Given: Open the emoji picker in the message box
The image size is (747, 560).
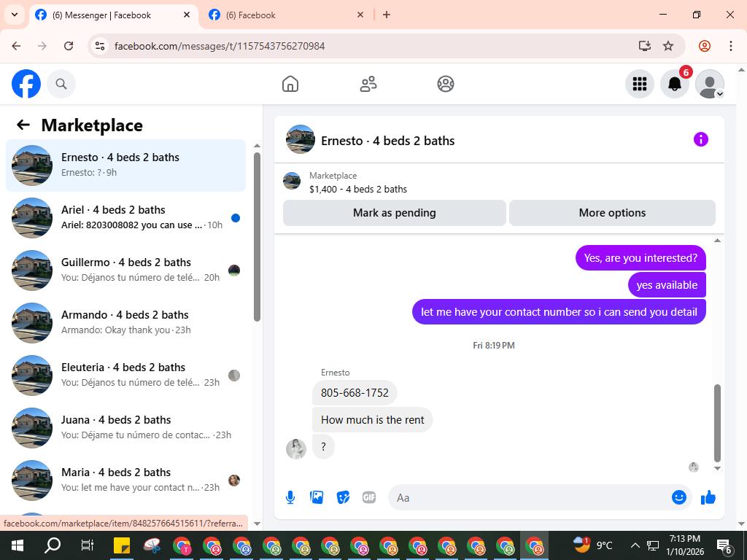Looking at the screenshot, I should click(x=679, y=497).
